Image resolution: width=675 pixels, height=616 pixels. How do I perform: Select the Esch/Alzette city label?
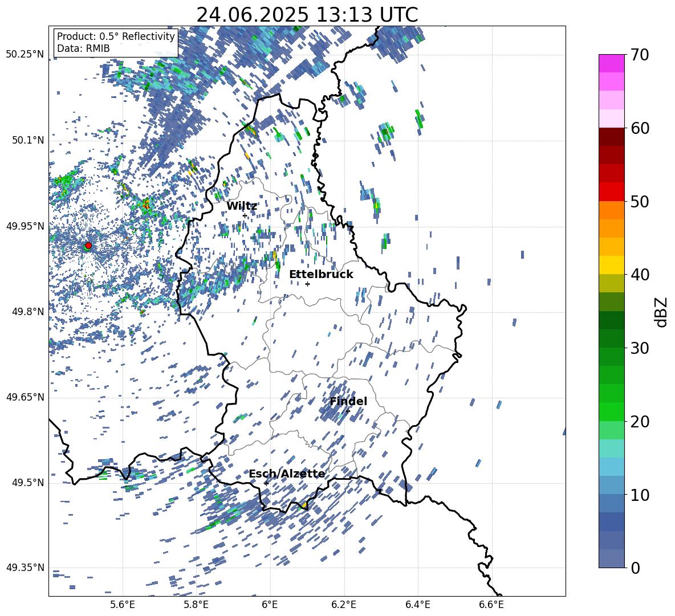coord(287,474)
